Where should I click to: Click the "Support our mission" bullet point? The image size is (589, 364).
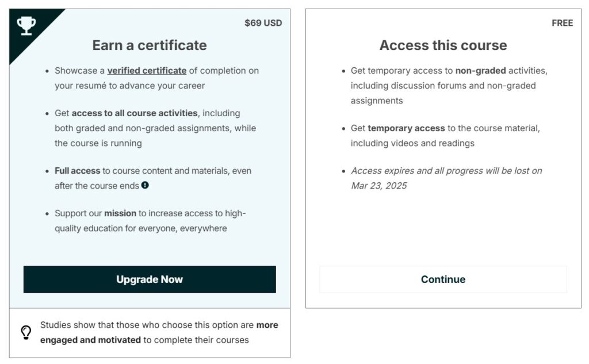pyautogui.click(x=150, y=221)
